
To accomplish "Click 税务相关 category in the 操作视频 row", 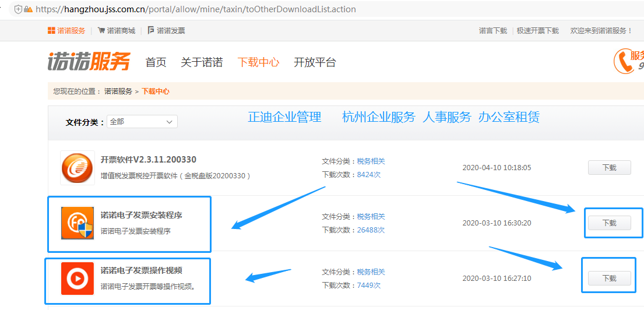I will click(x=371, y=272).
